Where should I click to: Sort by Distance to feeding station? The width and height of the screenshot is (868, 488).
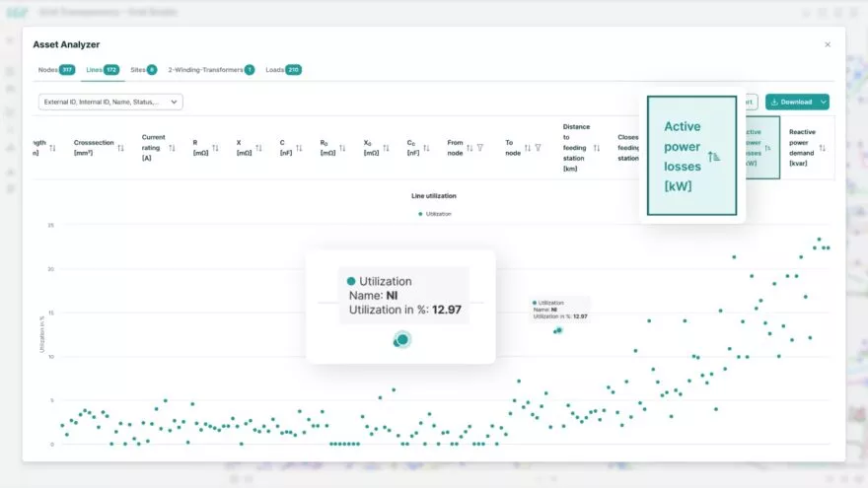(x=596, y=148)
